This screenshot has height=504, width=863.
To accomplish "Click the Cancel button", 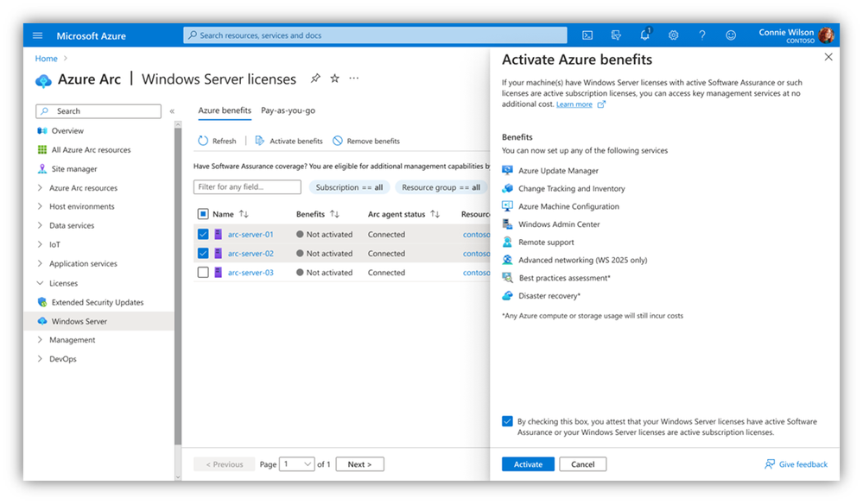I will coord(583,464).
